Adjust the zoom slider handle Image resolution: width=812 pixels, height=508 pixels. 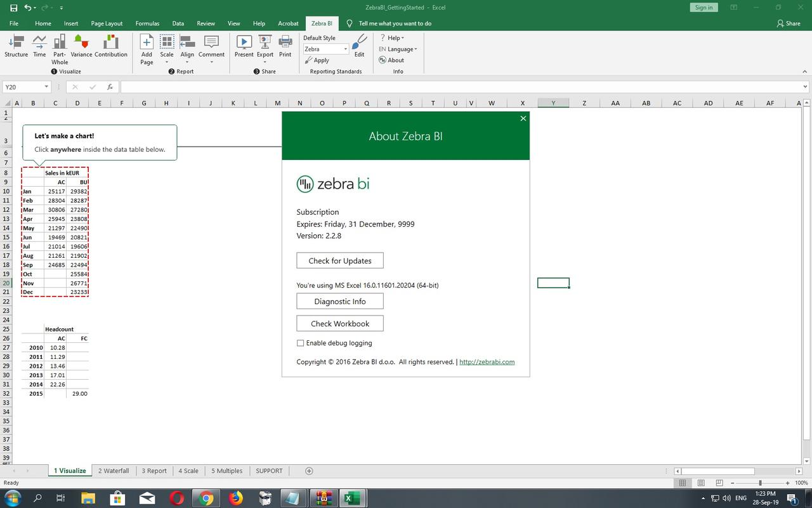[760, 483]
